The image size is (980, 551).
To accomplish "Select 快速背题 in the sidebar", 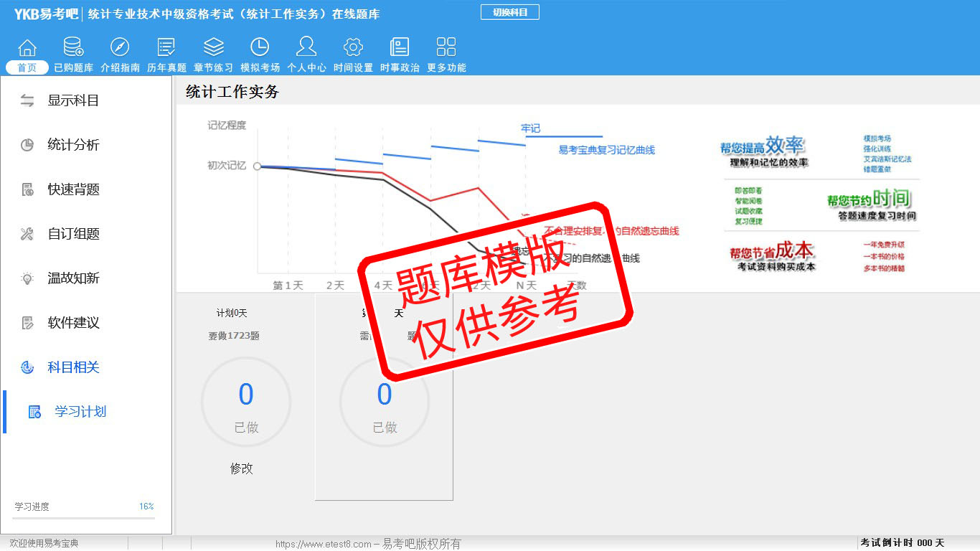I will 72,189.
